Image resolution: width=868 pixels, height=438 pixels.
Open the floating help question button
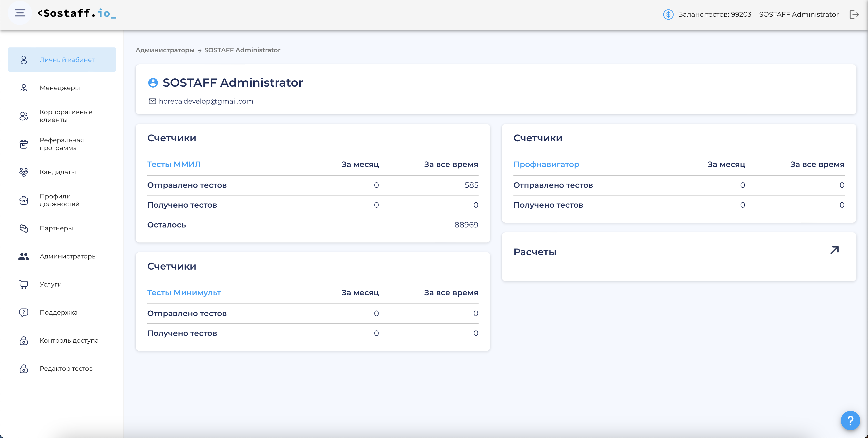[x=850, y=420]
